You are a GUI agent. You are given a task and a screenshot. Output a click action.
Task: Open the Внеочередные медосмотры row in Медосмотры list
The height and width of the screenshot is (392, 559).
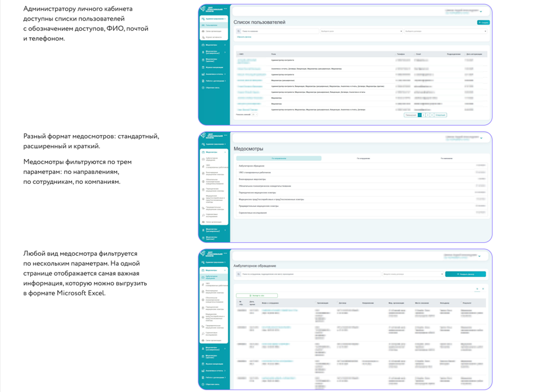362,179
